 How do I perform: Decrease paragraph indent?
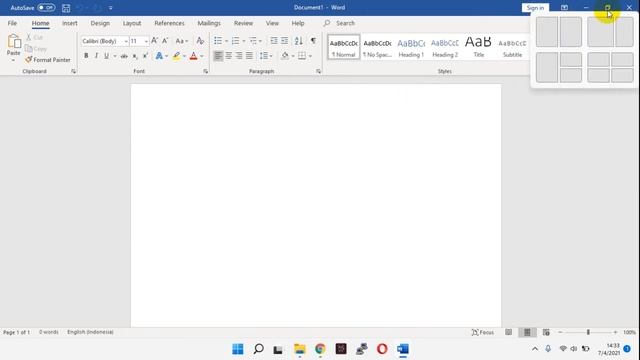274,41
